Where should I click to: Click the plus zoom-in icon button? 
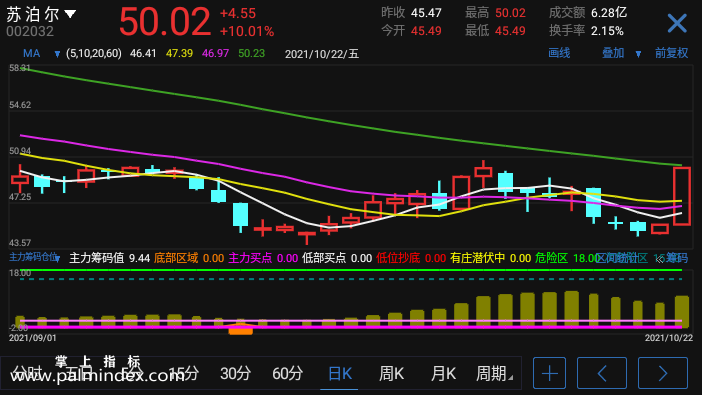[x=549, y=373]
